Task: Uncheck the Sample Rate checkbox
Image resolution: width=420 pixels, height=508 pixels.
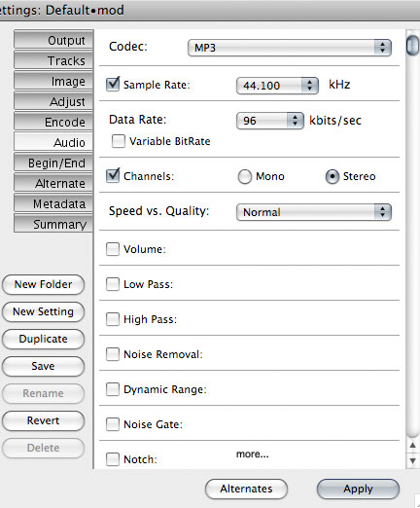Action: pos(113,85)
